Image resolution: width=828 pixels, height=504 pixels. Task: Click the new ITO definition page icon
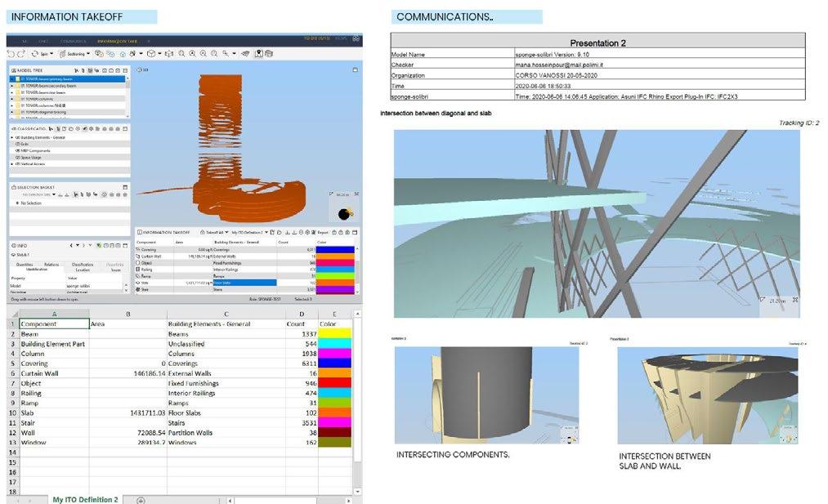point(272,232)
